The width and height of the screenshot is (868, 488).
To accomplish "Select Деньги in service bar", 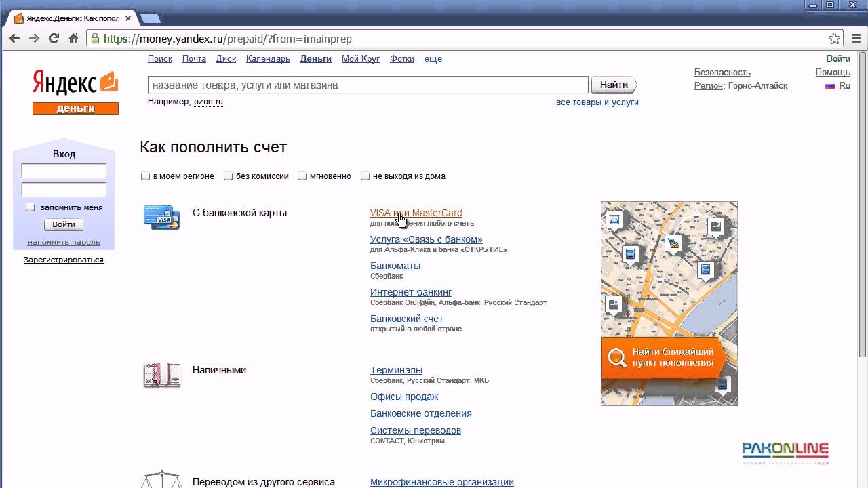I will (316, 59).
